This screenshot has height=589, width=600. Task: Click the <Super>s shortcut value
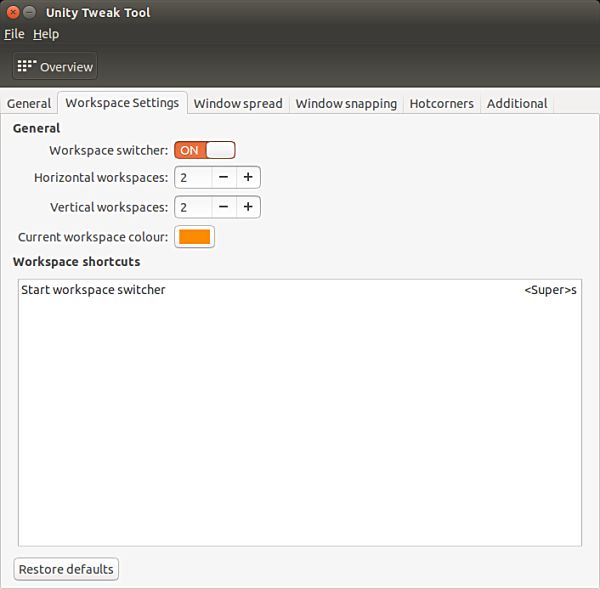click(550, 290)
